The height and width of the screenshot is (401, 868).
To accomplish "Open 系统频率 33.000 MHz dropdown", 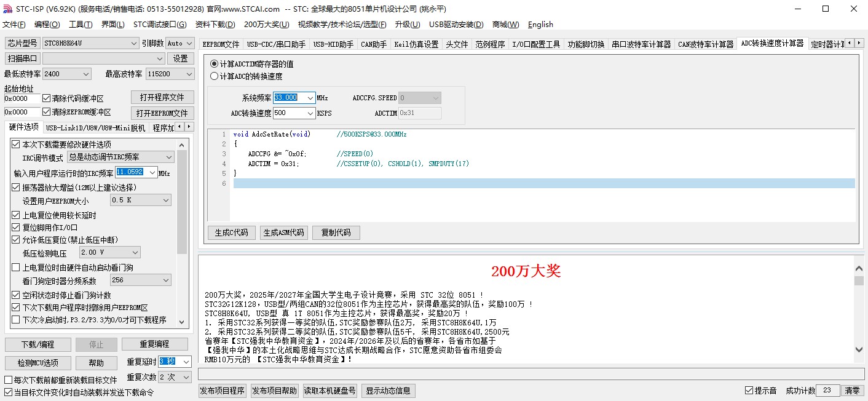I will click(310, 98).
